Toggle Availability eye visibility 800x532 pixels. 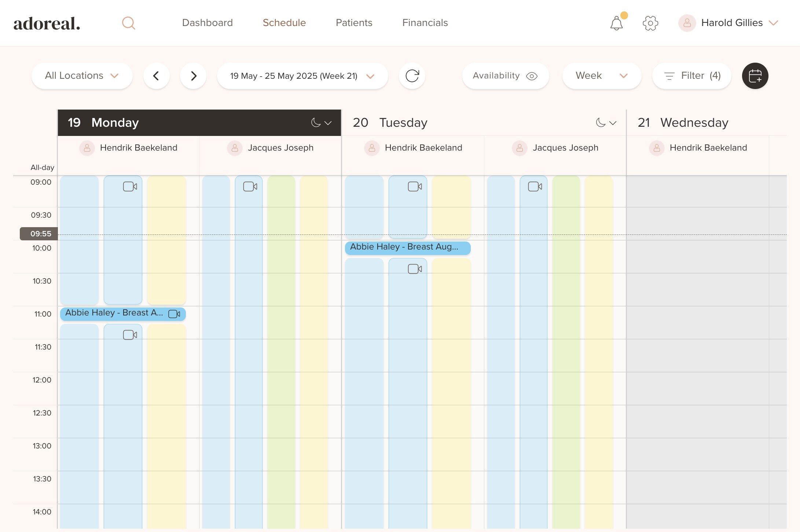click(x=532, y=76)
